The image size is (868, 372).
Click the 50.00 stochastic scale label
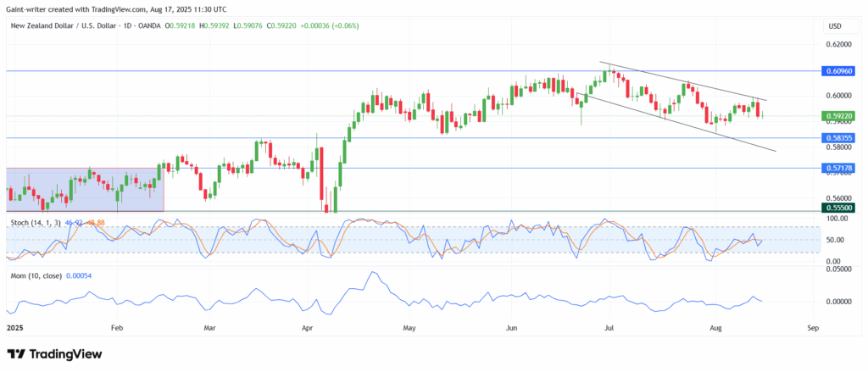pos(834,240)
